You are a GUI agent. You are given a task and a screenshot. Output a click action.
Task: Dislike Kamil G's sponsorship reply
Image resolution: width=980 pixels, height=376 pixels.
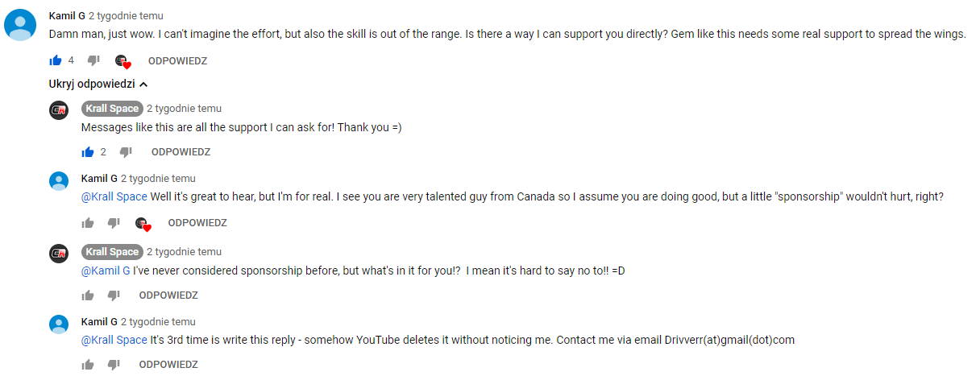(114, 223)
